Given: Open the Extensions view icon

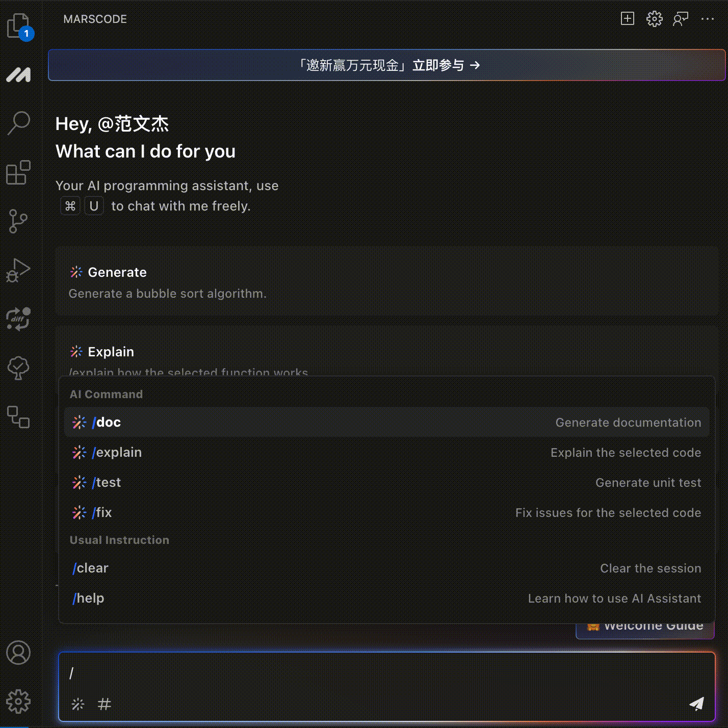Looking at the screenshot, I should click(18, 172).
